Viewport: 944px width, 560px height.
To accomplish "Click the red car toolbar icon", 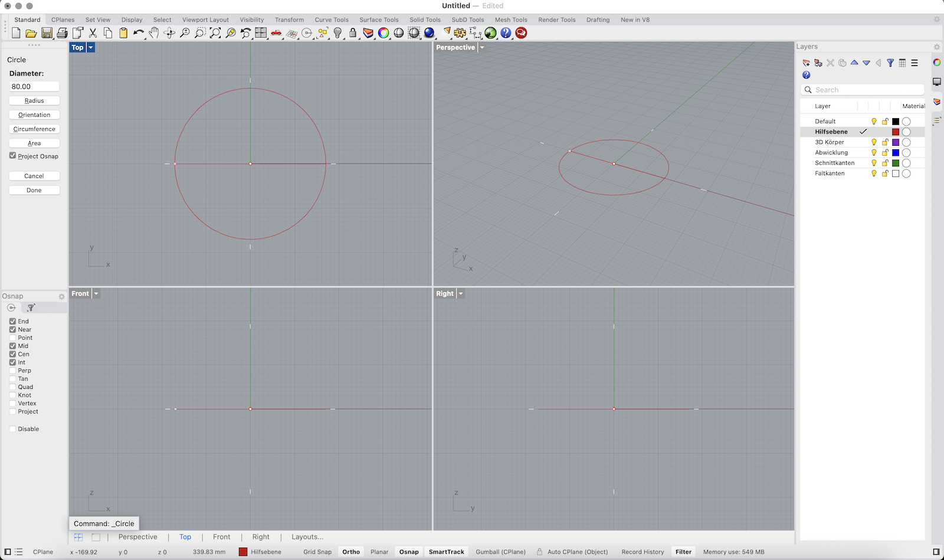I will coord(276,33).
